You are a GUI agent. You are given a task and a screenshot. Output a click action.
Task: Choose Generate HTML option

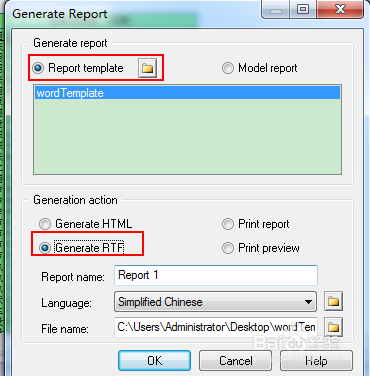[45, 224]
